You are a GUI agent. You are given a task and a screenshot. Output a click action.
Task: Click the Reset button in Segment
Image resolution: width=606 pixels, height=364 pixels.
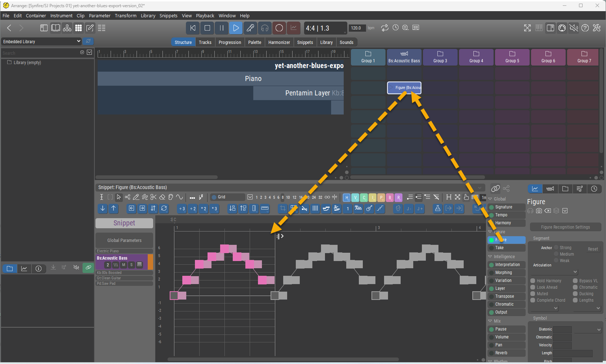[x=593, y=249]
